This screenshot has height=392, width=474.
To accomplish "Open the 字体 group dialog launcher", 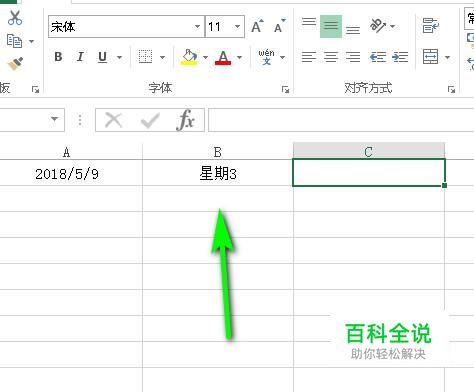I will point(285,89).
